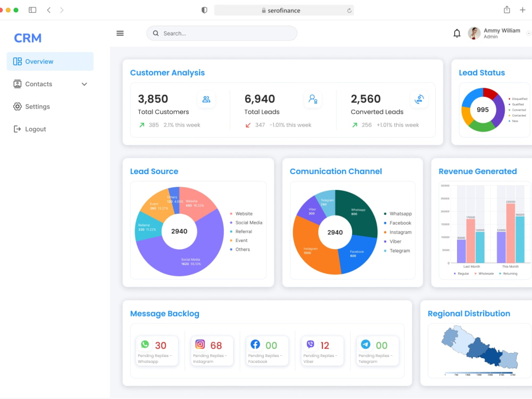Screen dimensions: 532x399
Task: Click the privacy shield icon
Action: tap(204, 10)
